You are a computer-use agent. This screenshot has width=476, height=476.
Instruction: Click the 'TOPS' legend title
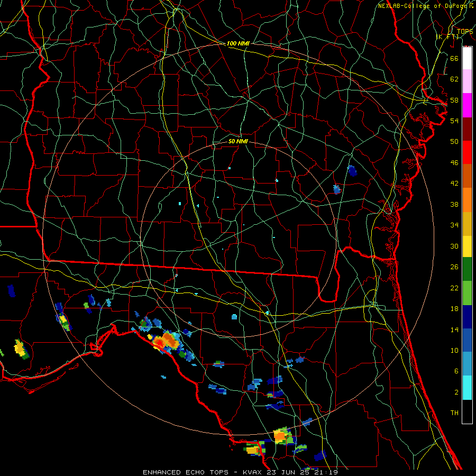pos(465,31)
